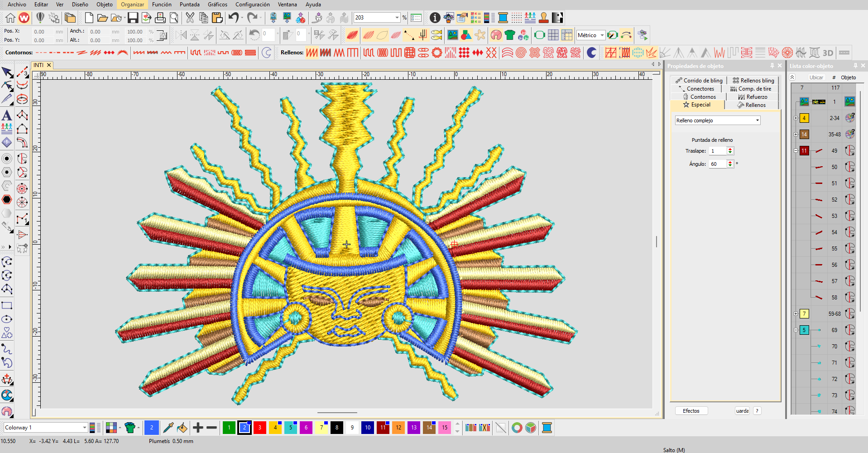Viewport: 868px width, 453px height.
Task: Toggle the proportional lock next to dimensions
Action: click(162, 35)
